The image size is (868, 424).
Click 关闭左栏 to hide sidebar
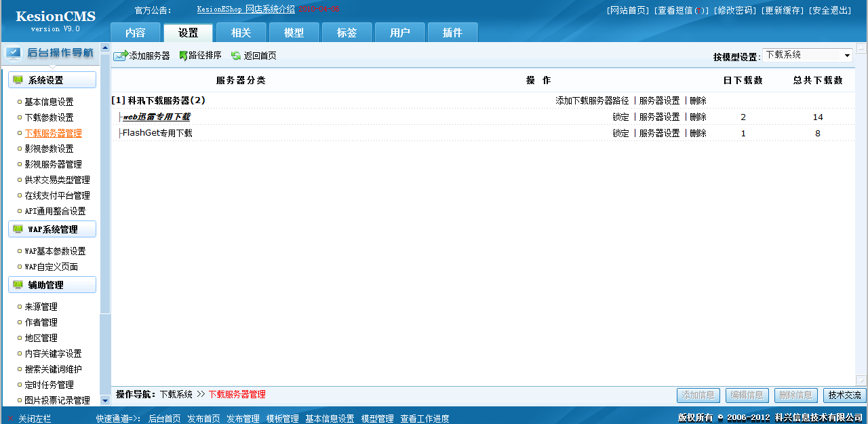35,419
